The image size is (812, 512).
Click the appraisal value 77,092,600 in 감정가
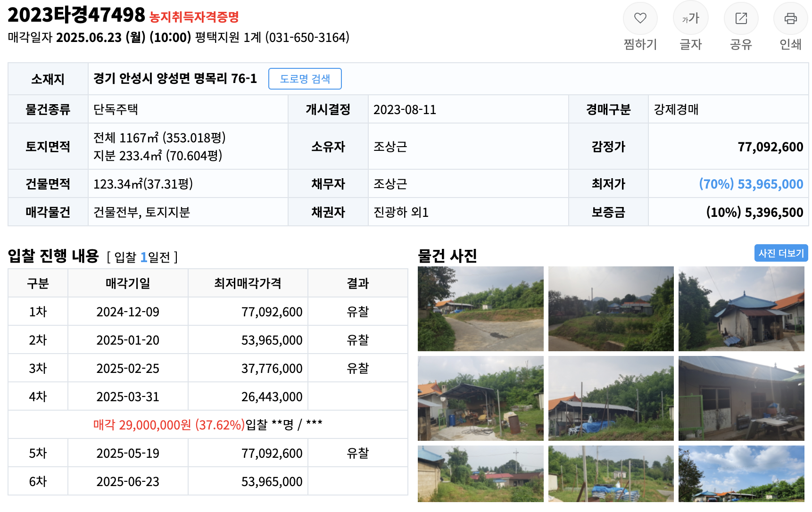click(x=771, y=147)
